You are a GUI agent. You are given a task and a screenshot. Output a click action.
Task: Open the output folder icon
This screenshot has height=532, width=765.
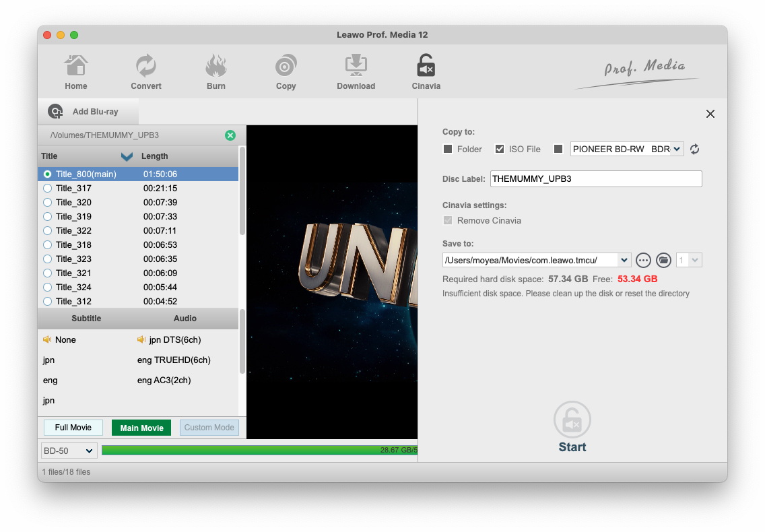click(x=663, y=260)
